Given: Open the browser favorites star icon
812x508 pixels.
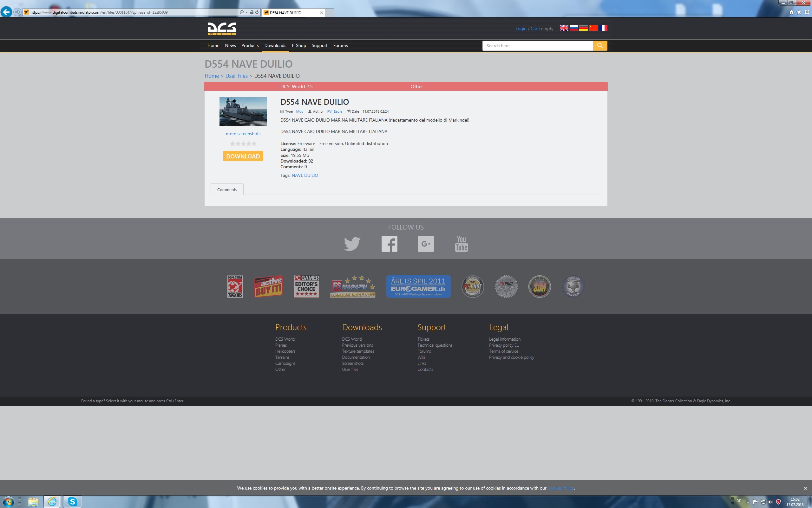Looking at the screenshot, I should pyautogui.click(x=799, y=12).
